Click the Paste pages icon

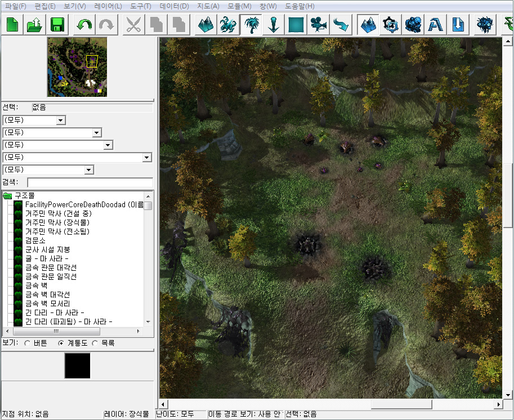point(179,25)
